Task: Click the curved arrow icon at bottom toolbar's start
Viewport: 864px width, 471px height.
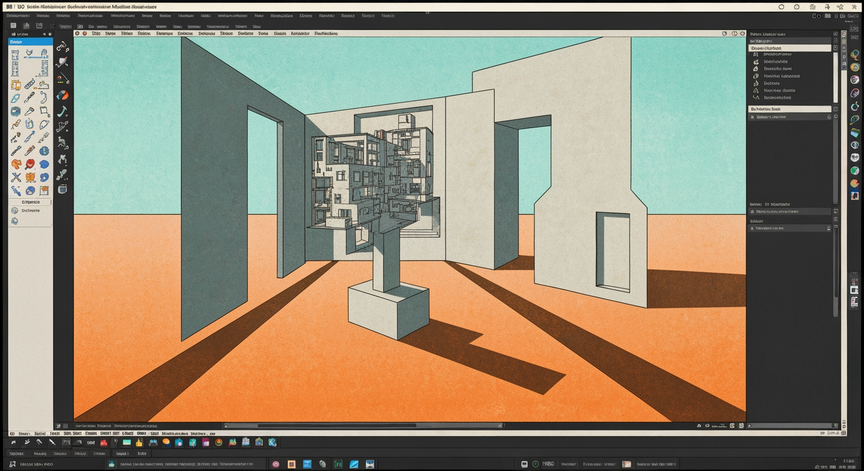Action: [x=14, y=442]
